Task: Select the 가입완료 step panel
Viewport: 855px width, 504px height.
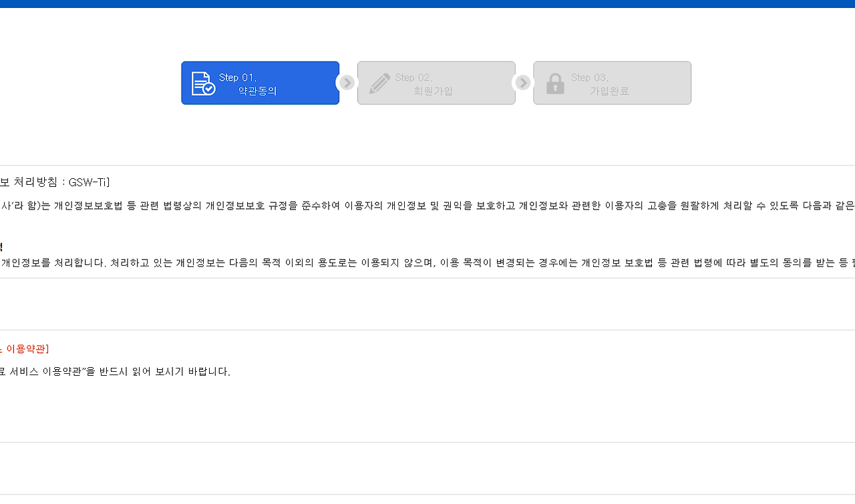Action: click(x=612, y=82)
